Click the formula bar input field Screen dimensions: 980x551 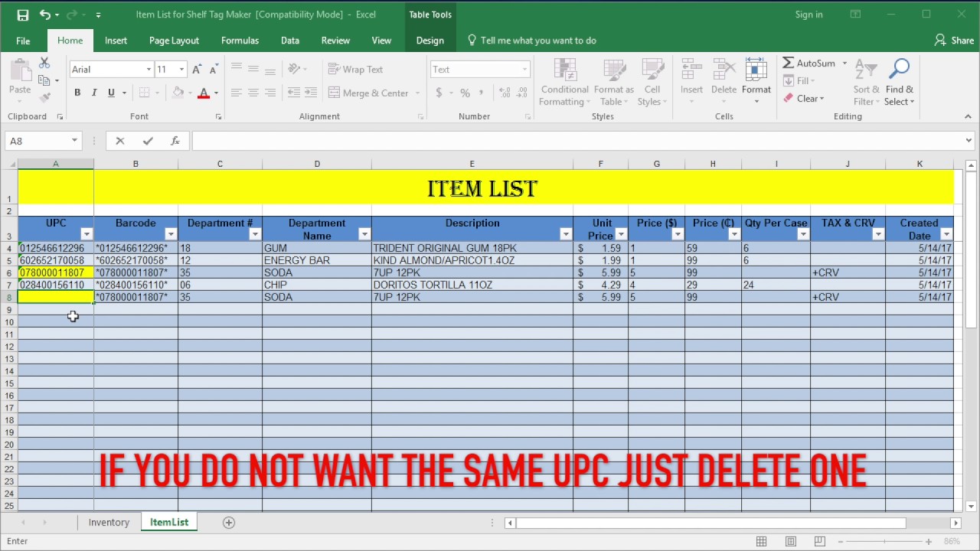(578, 141)
